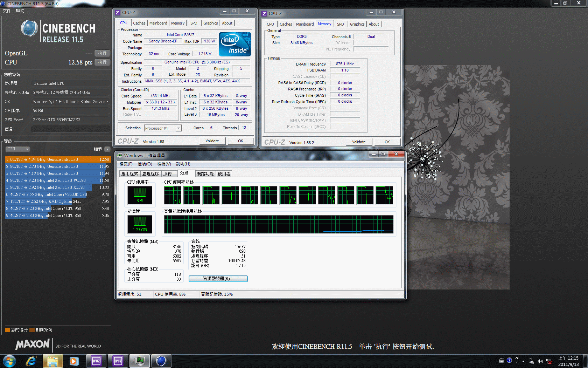
Task: Switch to Caches tab in left CPU-Z
Action: point(139,23)
